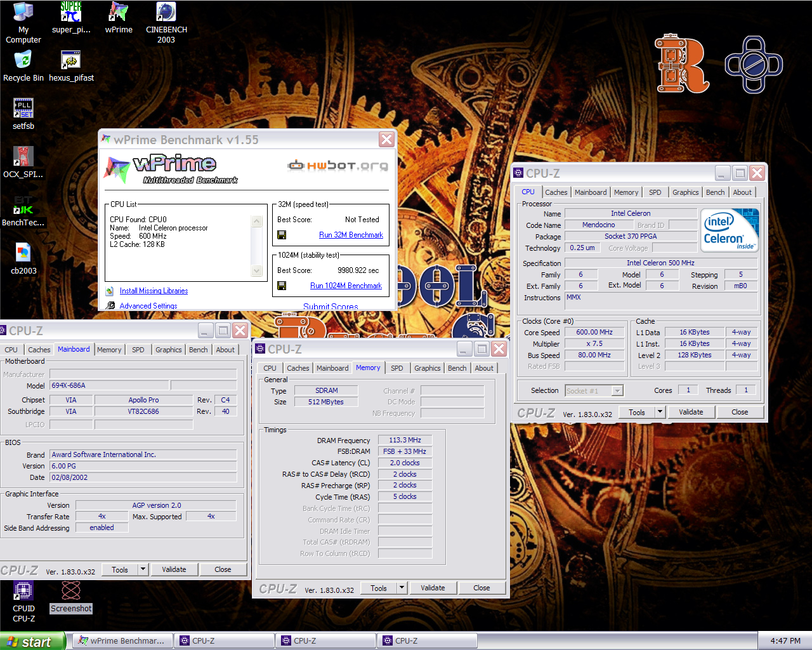Click Validate in left CPU-Z Mainboard window
Viewport: 812px width, 650px height.
click(x=174, y=569)
